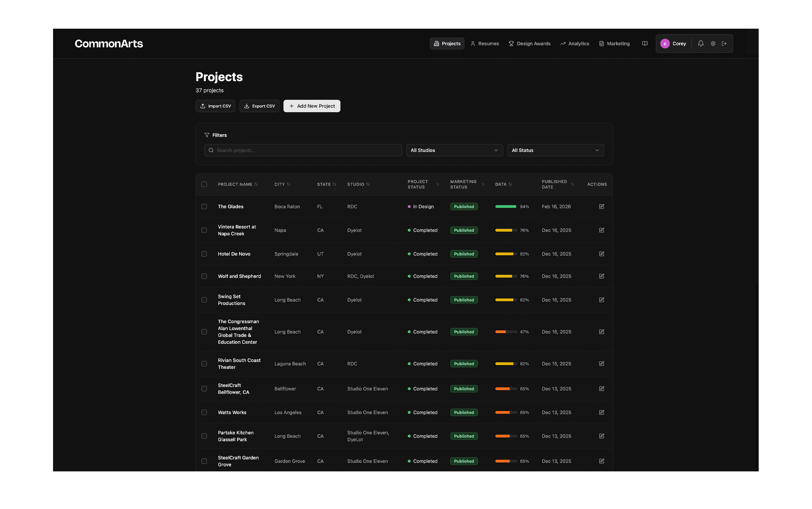Screen dimensions: 812x509
Task: Click the logout arrow icon
Action: click(724, 43)
